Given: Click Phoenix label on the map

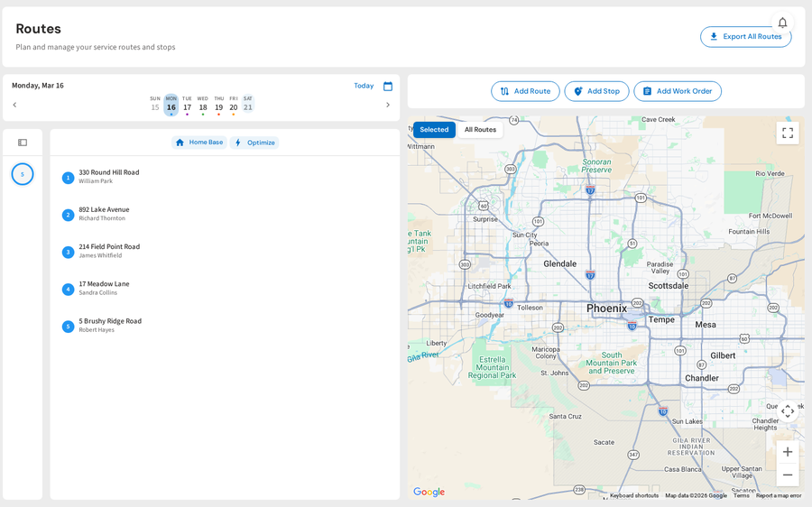Looking at the screenshot, I should [606, 309].
